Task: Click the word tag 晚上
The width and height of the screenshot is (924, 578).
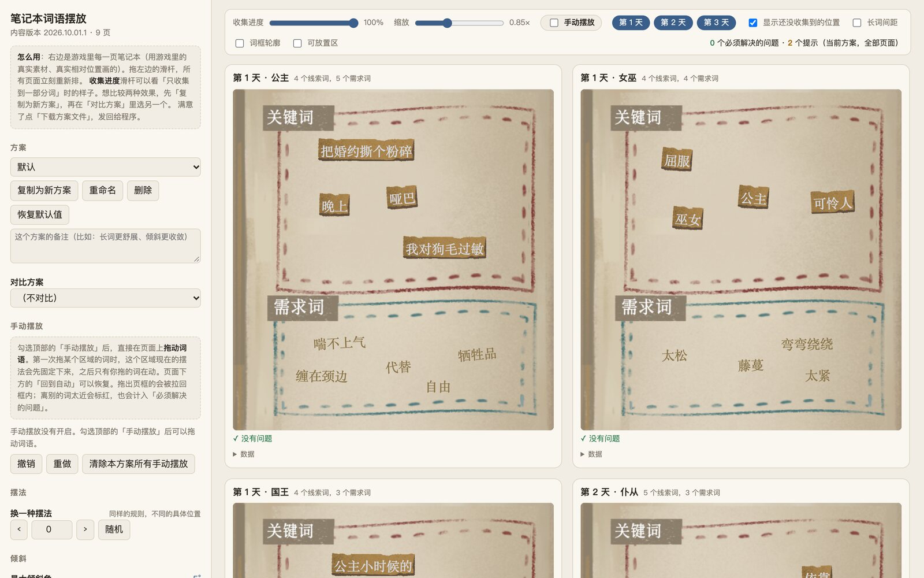Action: 334,206
